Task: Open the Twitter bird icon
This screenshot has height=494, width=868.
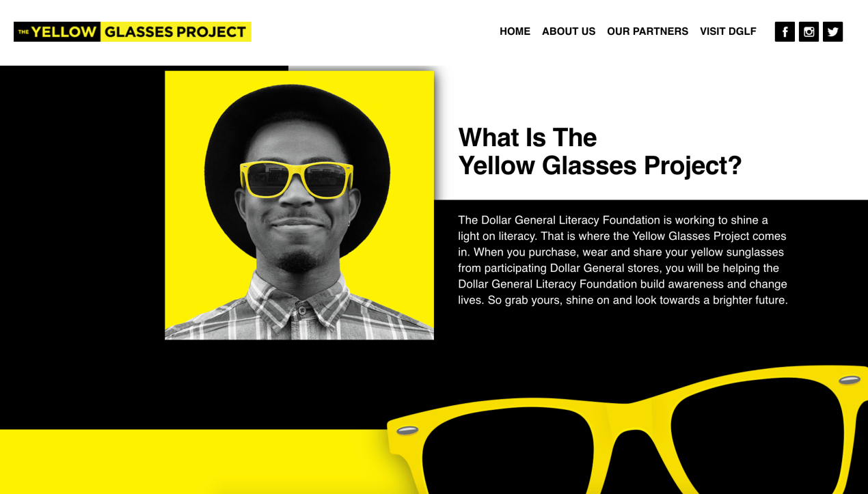Action: [832, 31]
